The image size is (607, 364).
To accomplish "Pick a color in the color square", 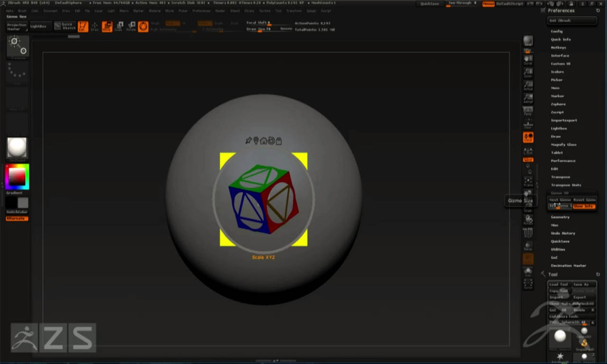I will click(x=17, y=177).
